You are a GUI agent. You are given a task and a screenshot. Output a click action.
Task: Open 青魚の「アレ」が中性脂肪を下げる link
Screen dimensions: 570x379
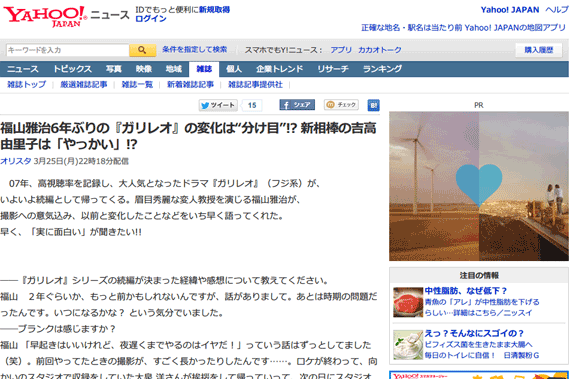[x=482, y=302]
